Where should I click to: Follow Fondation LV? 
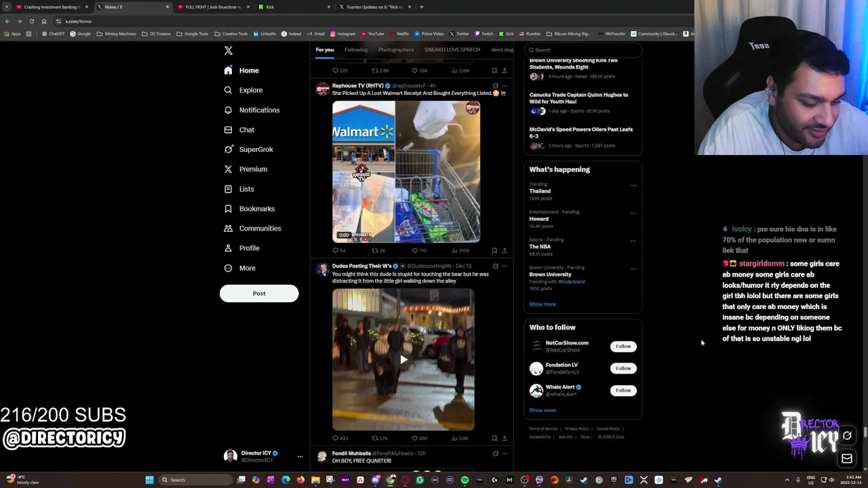click(623, 368)
